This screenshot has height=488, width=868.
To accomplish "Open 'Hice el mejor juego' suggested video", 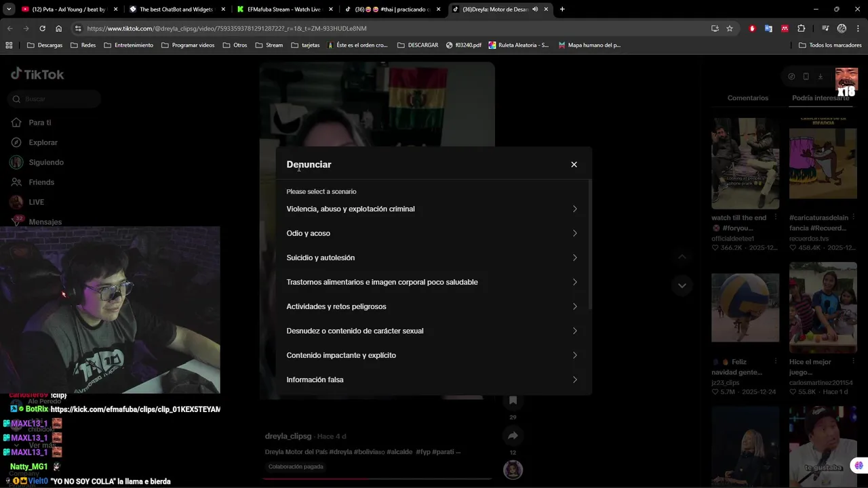I will [823, 308].
